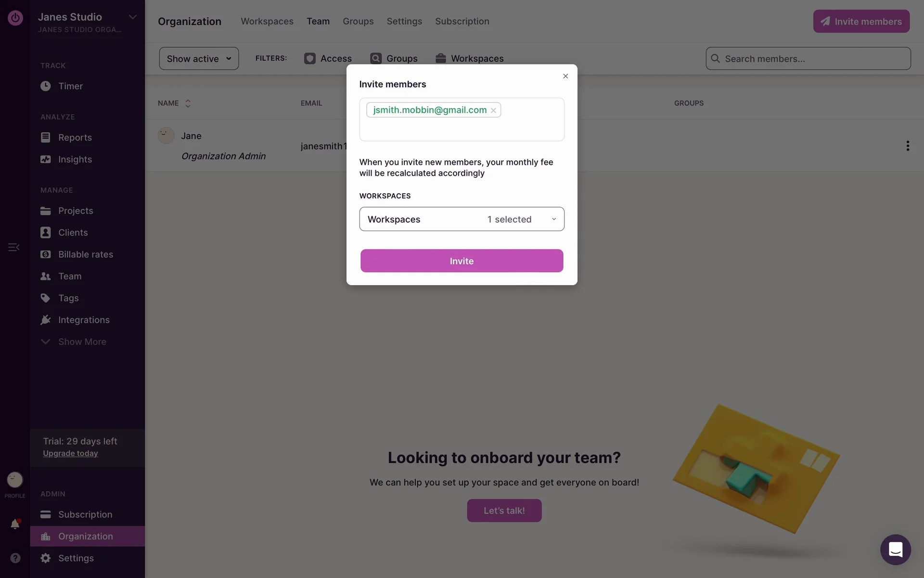The height and width of the screenshot is (578, 924).
Task: Click the profile avatar in the sidebar
Action: pyautogui.click(x=15, y=480)
